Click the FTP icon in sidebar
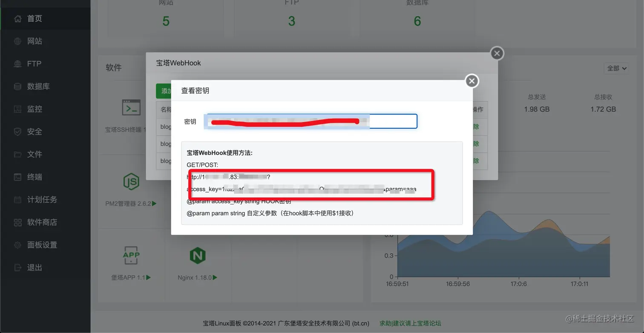 (17, 64)
